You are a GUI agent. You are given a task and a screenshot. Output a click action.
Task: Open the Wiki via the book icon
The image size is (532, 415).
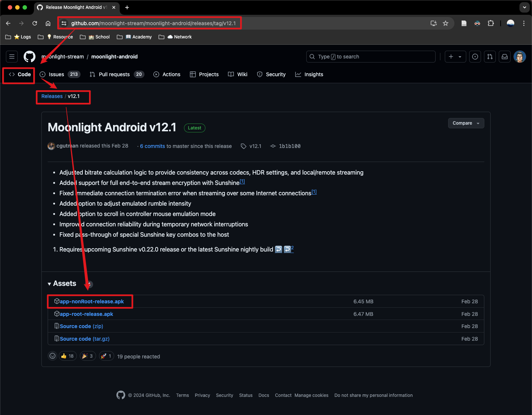pyautogui.click(x=231, y=74)
